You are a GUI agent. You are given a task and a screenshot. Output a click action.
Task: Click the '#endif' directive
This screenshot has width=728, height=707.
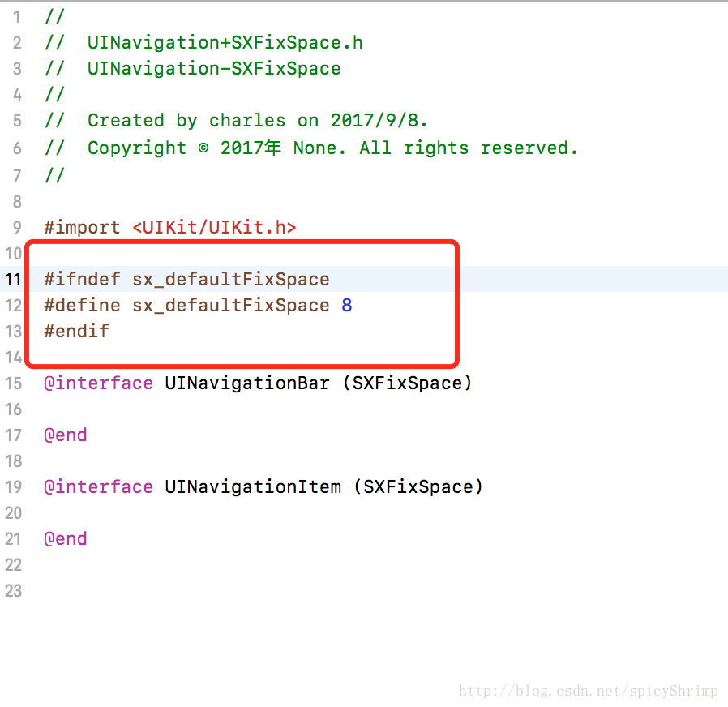click(76, 332)
